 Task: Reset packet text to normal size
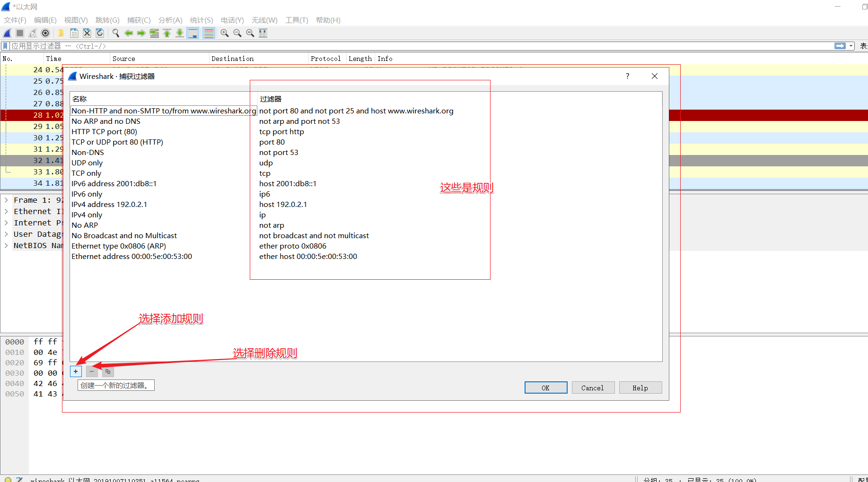pyautogui.click(x=250, y=33)
